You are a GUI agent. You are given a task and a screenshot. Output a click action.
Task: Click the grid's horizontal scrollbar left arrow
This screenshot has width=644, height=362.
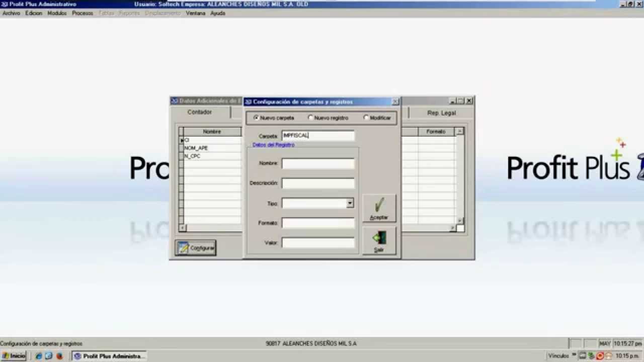click(183, 228)
